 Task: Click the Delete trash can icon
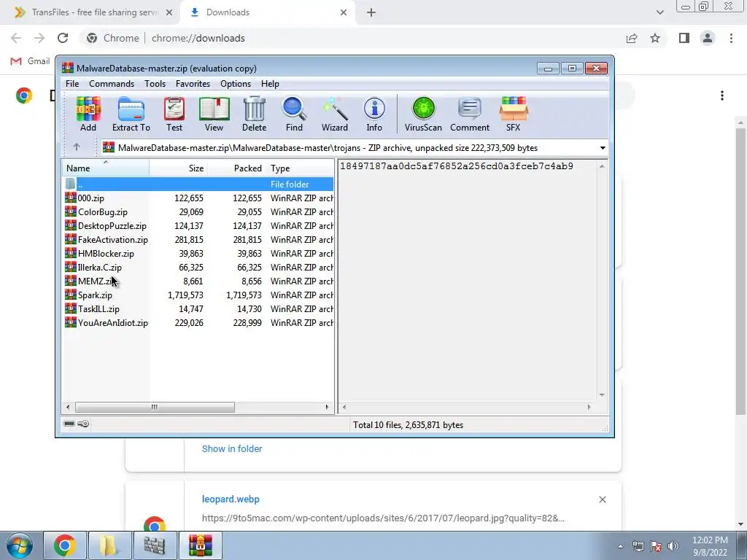click(x=254, y=114)
